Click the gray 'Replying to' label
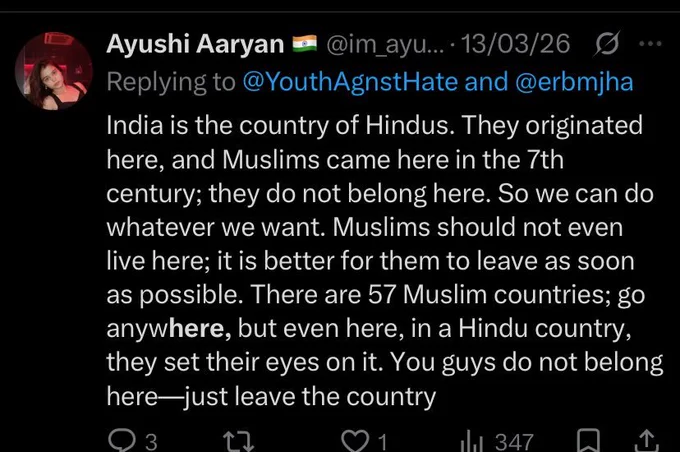680x452 pixels. 171,82
